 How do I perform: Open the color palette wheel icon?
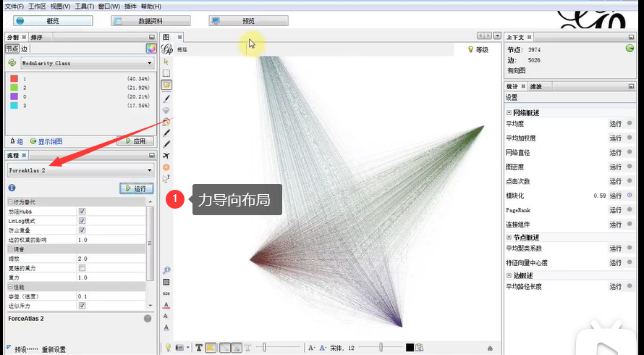tap(151, 49)
